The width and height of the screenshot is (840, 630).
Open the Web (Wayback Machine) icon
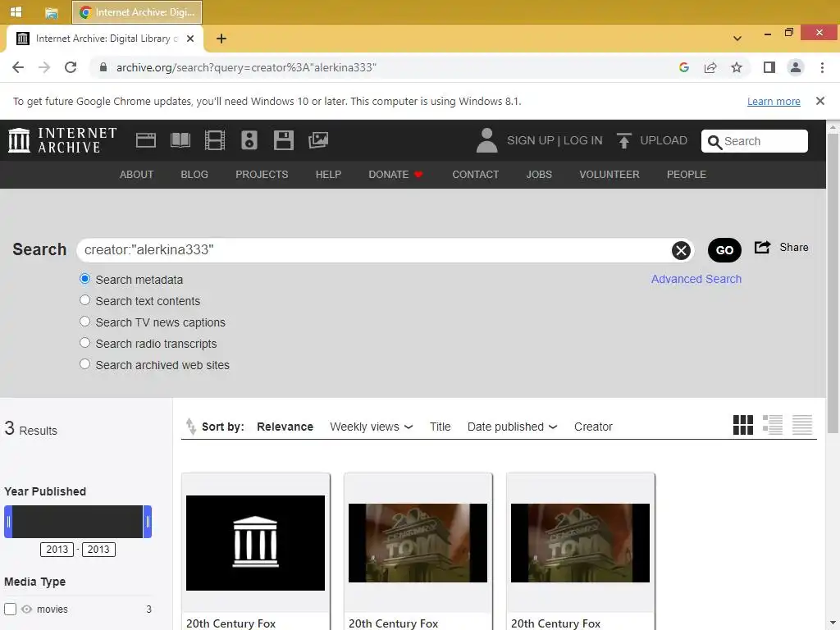(146, 140)
